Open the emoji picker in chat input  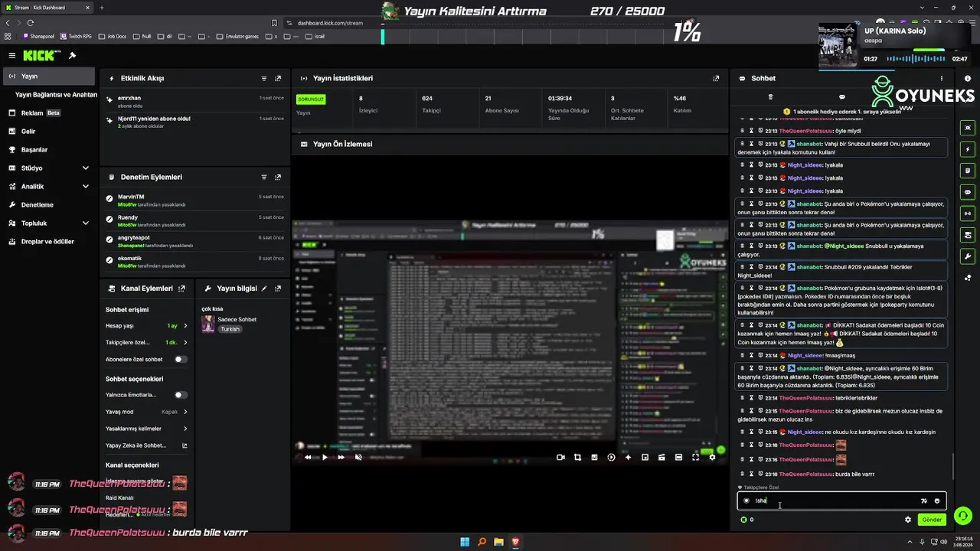click(937, 501)
